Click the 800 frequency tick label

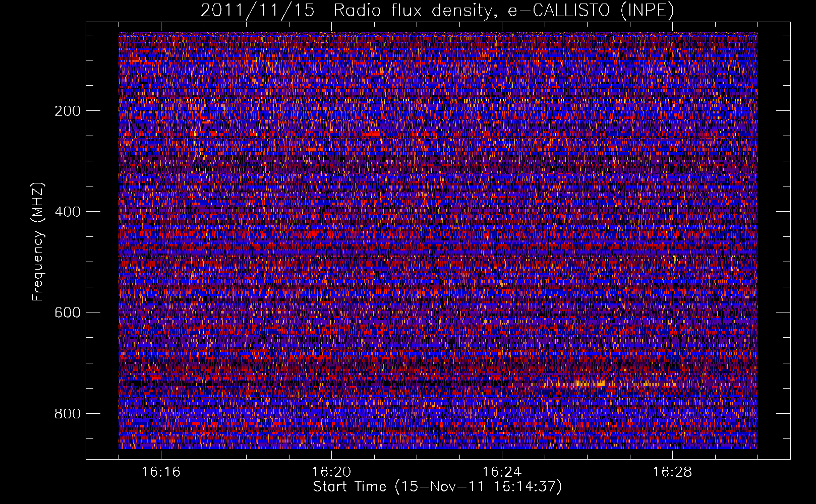68,414
